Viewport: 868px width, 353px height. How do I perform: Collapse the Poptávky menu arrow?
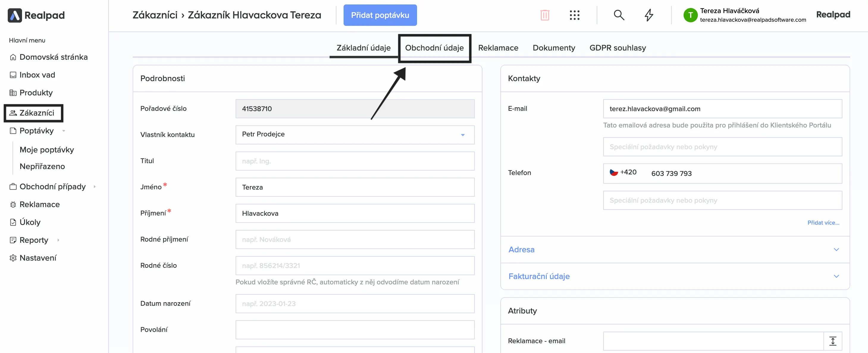pos(64,131)
